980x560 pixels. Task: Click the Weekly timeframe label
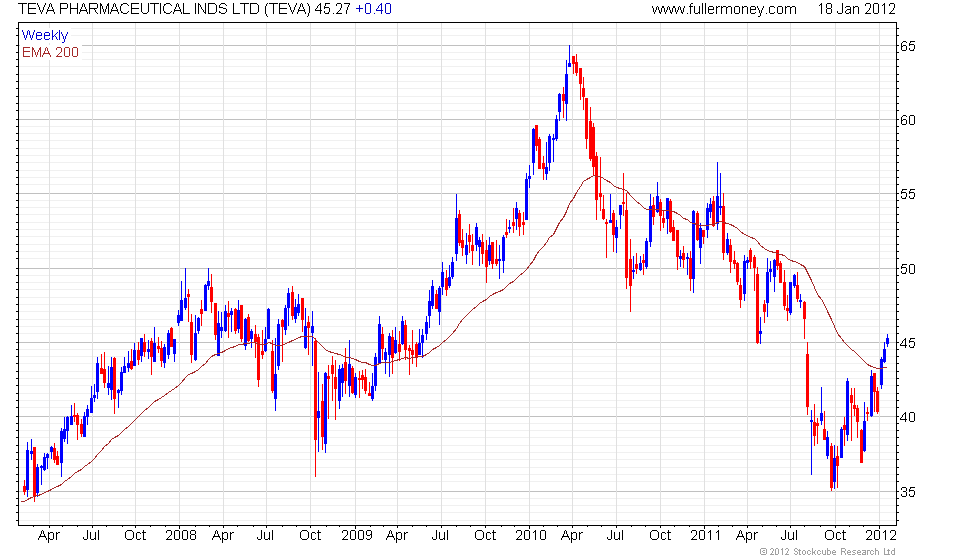tap(45, 36)
